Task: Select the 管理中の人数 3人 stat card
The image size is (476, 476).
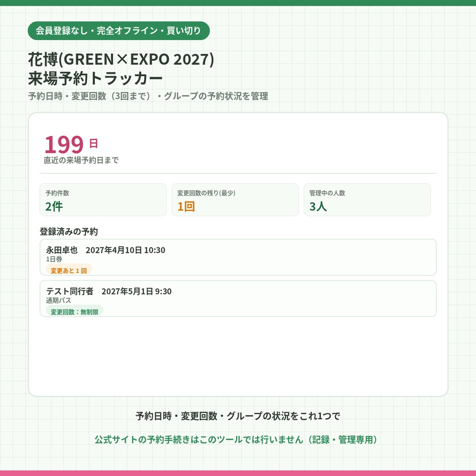Action: tap(367, 200)
